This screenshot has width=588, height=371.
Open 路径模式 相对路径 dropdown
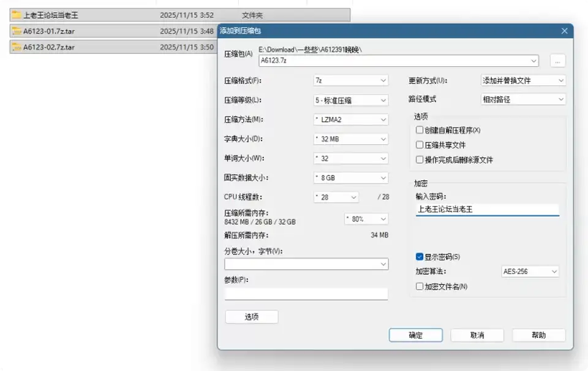523,99
